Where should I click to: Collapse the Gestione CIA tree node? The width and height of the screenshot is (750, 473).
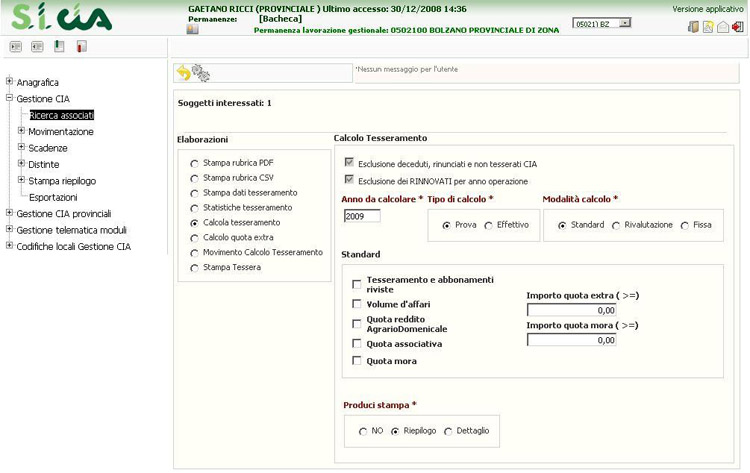click(x=9, y=98)
